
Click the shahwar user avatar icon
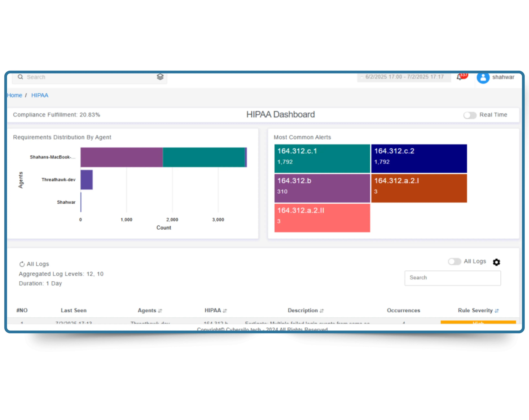[x=483, y=78]
